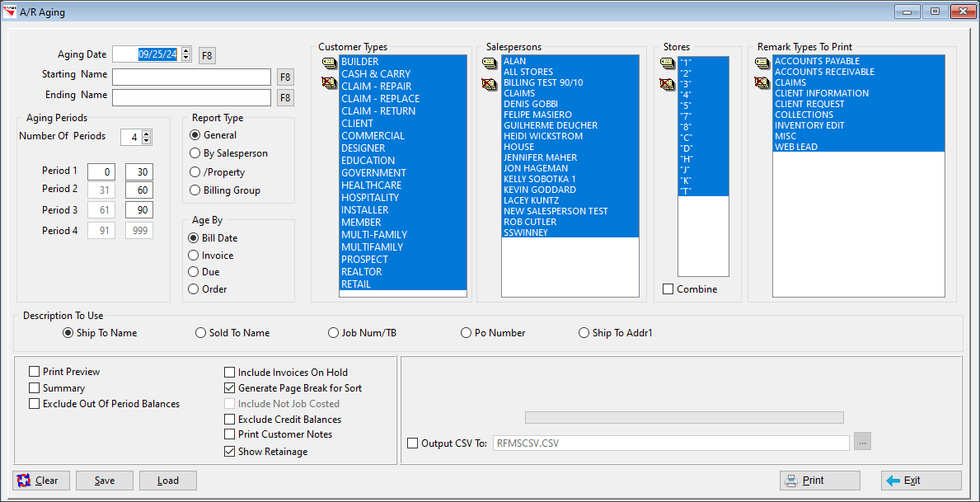Click the Period 1 start field containing 0
Viewport: 980px width, 502px height.
point(101,172)
